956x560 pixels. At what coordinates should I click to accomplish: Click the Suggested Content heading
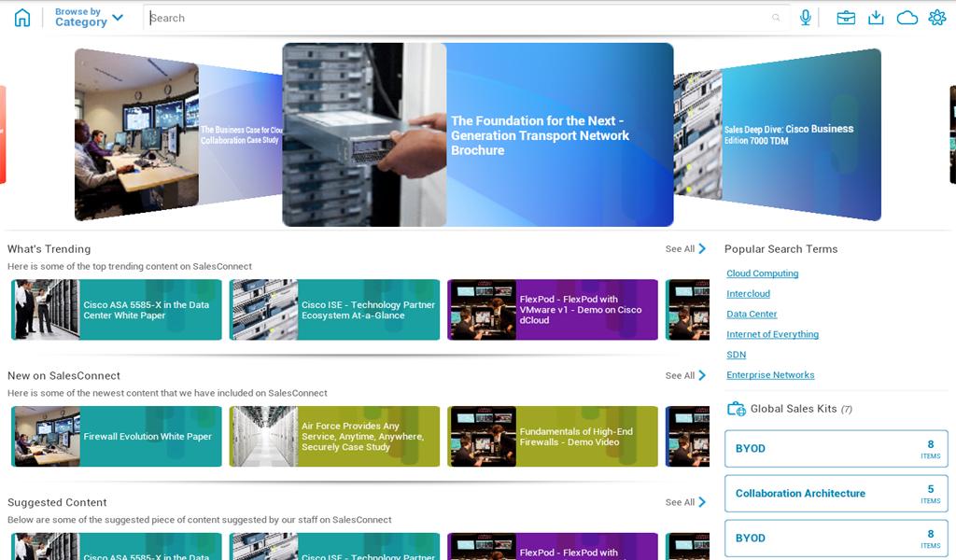(x=57, y=502)
